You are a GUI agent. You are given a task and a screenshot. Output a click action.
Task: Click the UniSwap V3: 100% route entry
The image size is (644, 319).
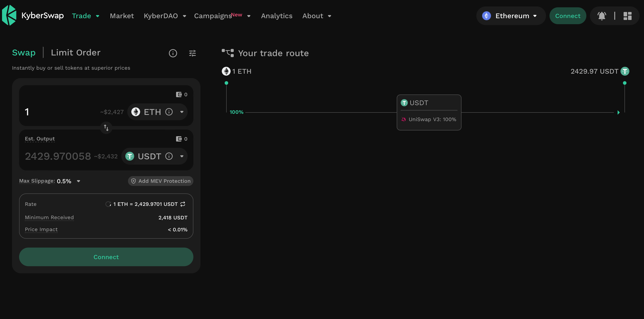pos(429,120)
